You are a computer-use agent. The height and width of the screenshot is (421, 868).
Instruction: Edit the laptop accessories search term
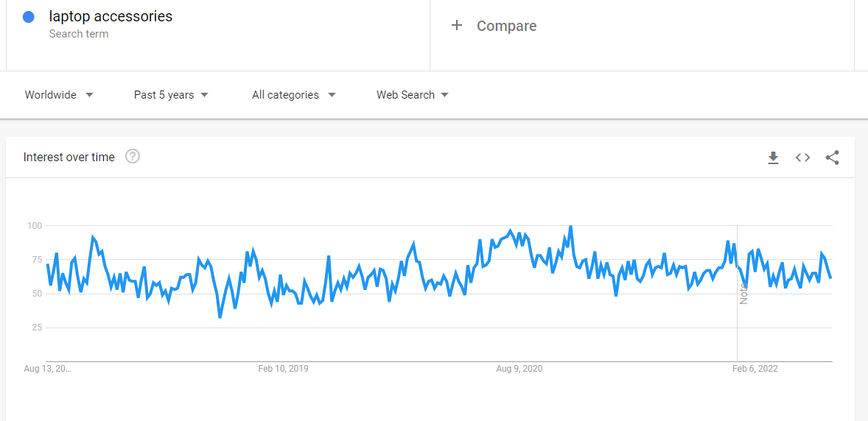[x=111, y=16]
